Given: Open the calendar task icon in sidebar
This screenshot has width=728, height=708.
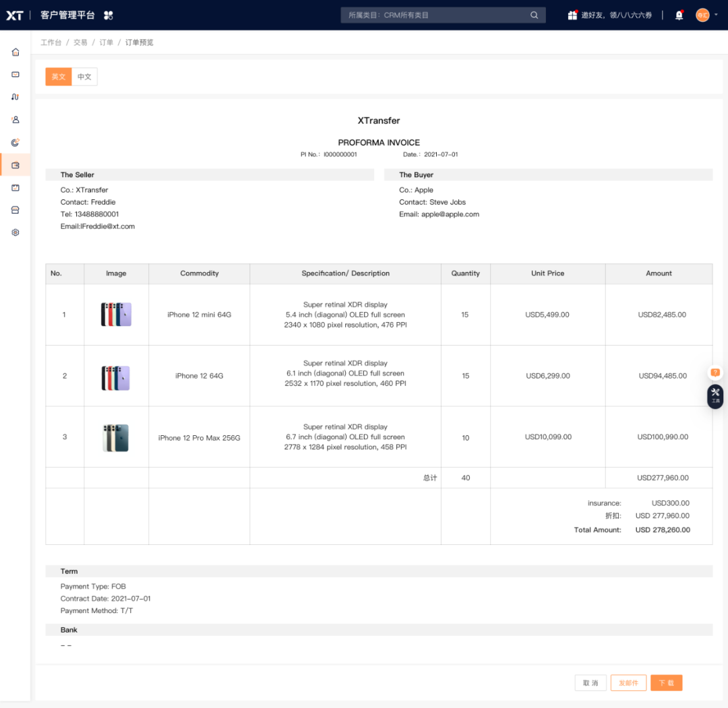Looking at the screenshot, I should (16, 187).
